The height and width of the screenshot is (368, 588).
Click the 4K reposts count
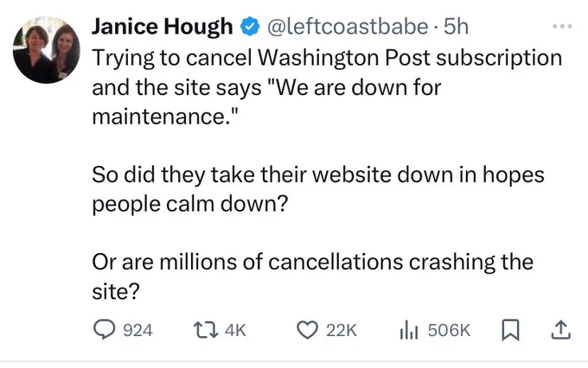tap(235, 331)
